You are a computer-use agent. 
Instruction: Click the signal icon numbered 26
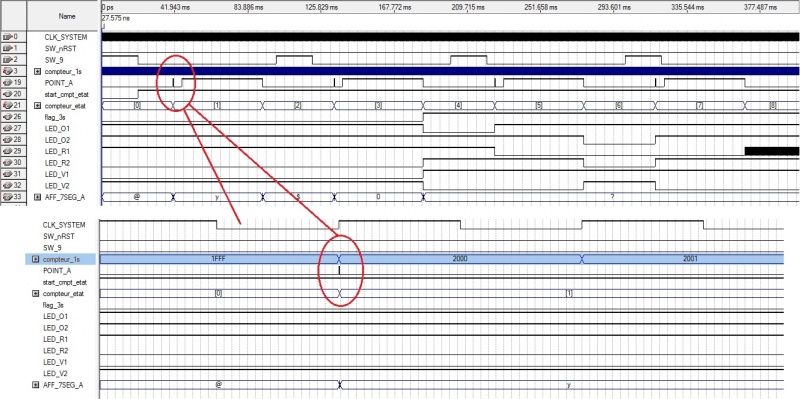click(7, 117)
